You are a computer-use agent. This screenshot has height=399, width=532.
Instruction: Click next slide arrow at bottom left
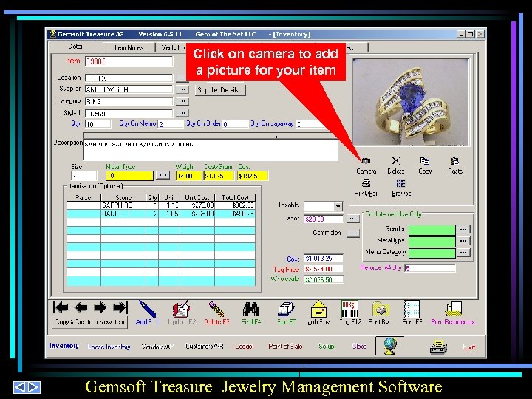coord(34,387)
